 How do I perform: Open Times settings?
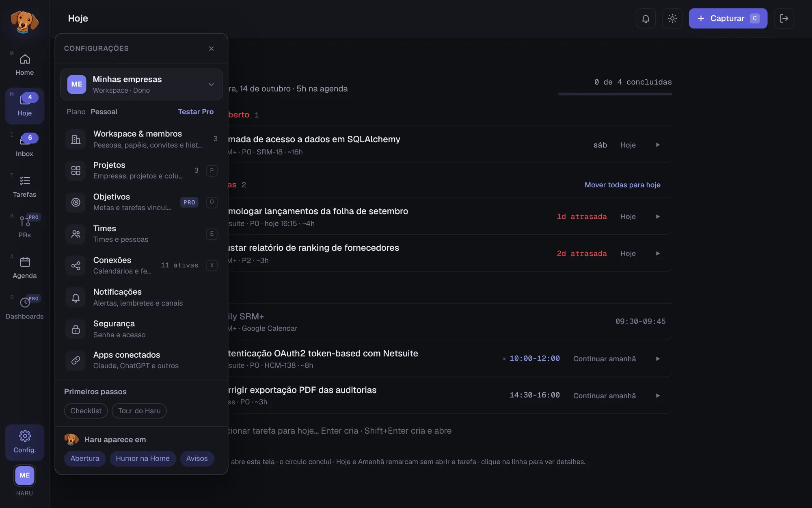141,234
